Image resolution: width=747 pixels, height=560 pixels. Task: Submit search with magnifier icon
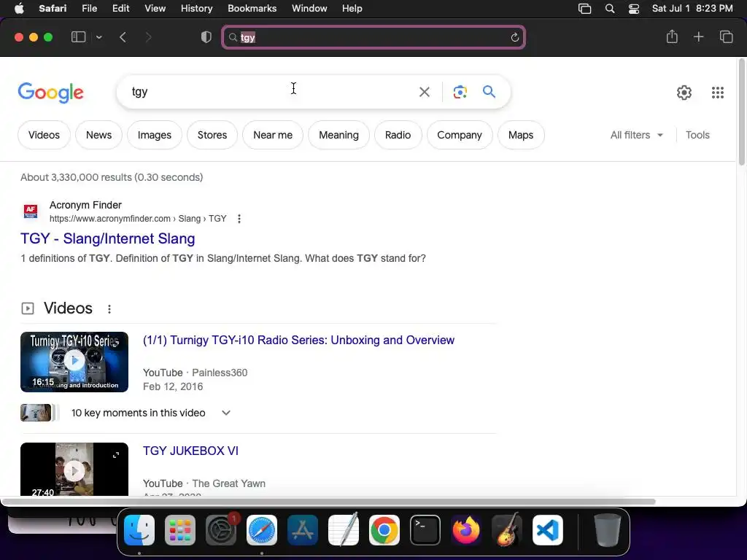tap(489, 91)
